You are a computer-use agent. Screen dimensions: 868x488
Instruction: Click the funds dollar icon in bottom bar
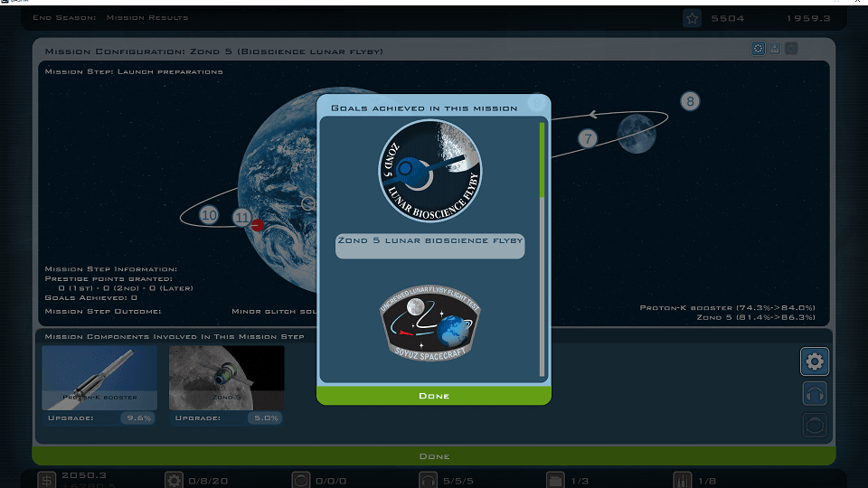(x=47, y=480)
